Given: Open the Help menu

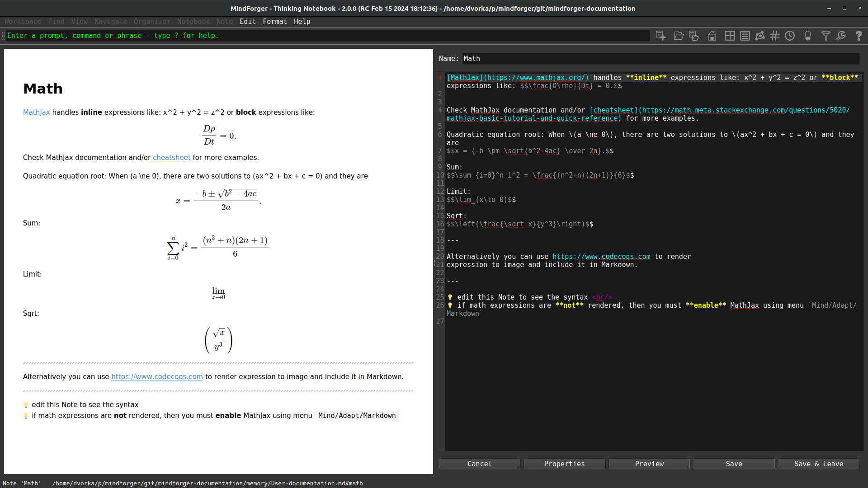Looking at the screenshot, I should pos(302,22).
